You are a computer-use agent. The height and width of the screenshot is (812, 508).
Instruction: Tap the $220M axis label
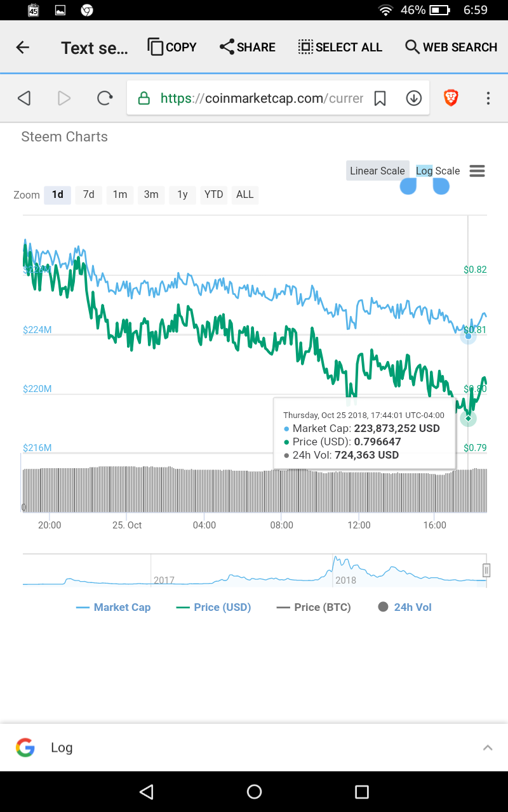pyautogui.click(x=37, y=389)
